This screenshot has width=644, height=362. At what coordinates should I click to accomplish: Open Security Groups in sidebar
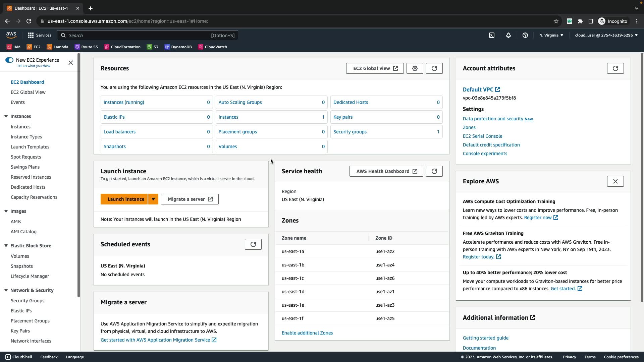(x=28, y=301)
